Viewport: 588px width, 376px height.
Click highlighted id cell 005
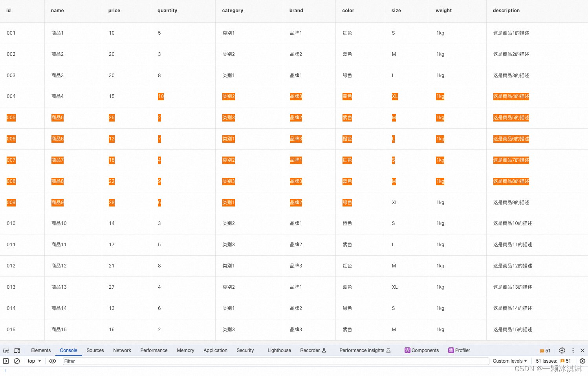[x=11, y=118]
